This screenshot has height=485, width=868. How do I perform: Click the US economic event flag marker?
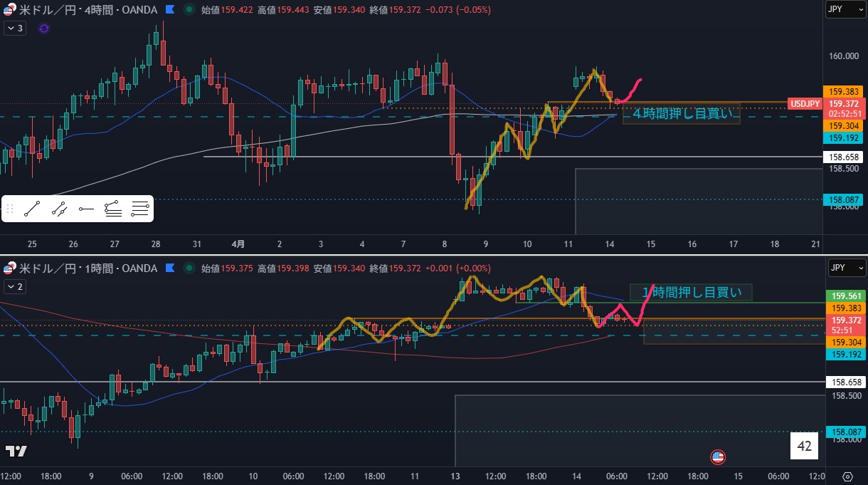click(x=718, y=457)
